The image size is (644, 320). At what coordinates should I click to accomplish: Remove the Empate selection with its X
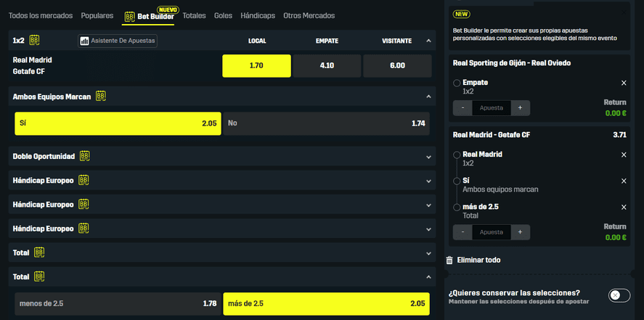(624, 83)
